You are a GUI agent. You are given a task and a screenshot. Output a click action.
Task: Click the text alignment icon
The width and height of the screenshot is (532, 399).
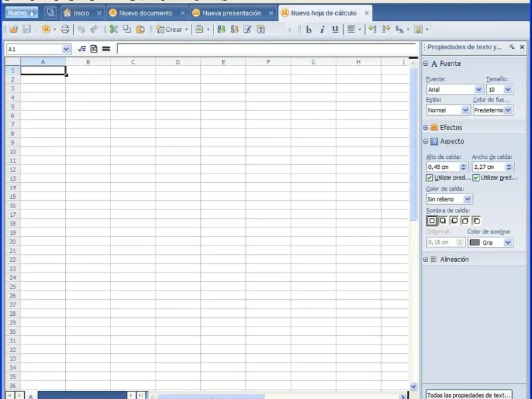(351, 29)
